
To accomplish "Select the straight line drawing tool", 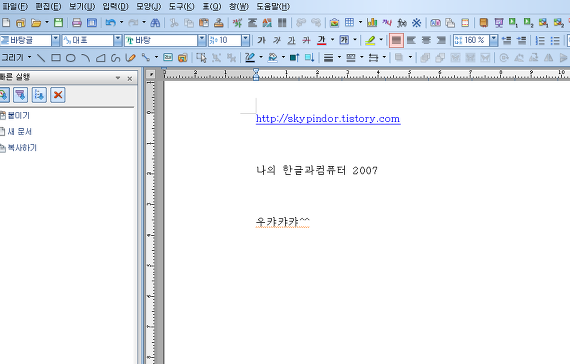I will (x=41, y=57).
